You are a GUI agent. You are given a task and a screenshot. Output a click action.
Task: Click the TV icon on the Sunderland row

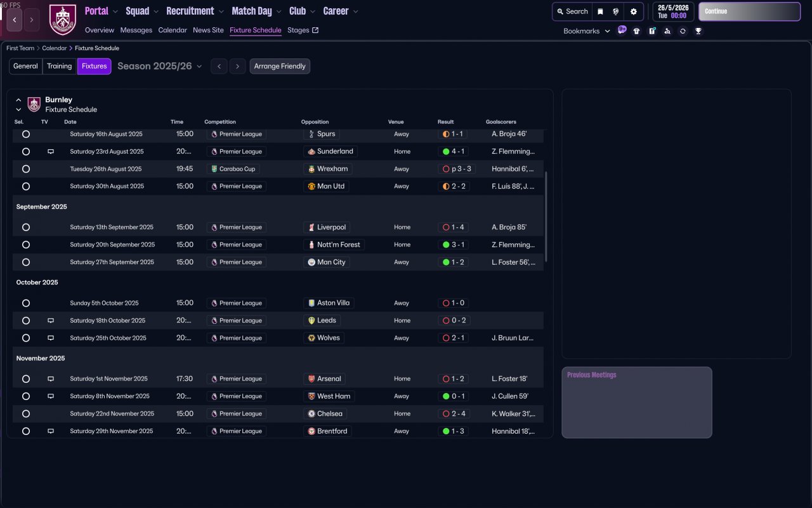click(51, 152)
